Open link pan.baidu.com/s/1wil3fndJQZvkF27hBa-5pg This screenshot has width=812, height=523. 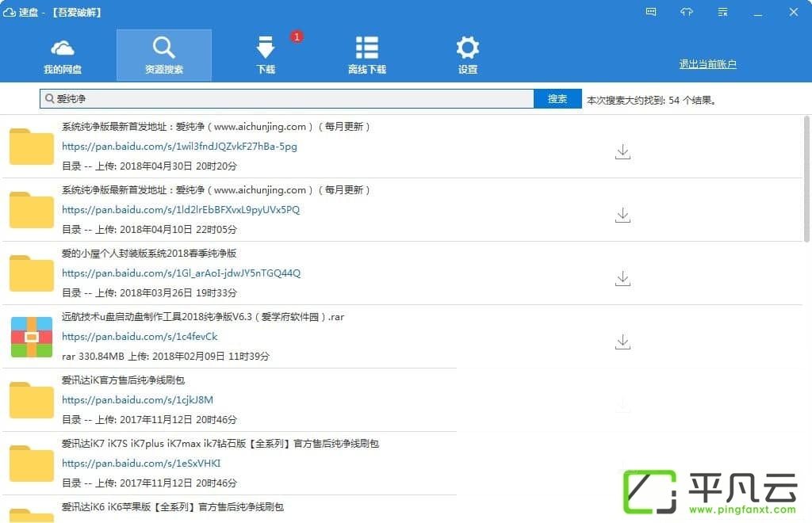click(x=179, y=147)
